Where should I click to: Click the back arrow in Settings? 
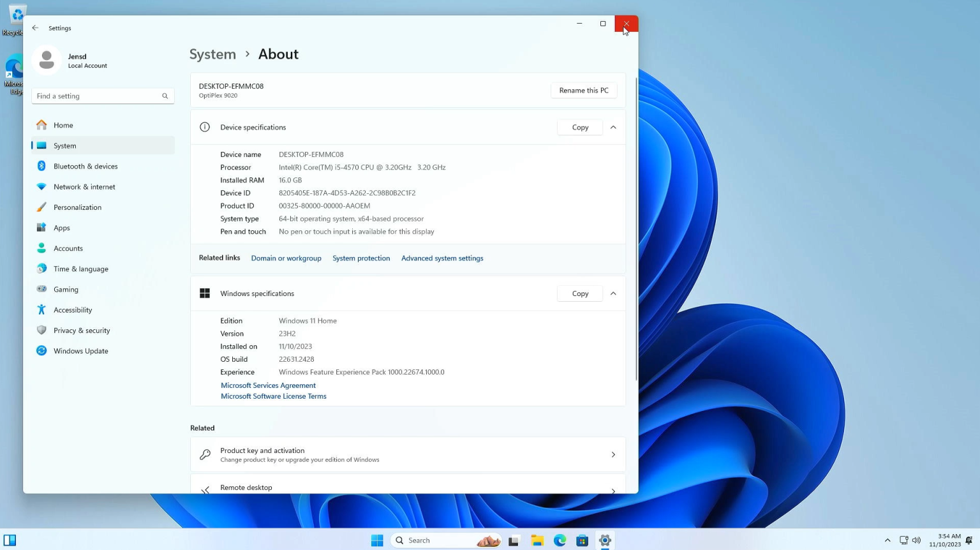(35, 27)
